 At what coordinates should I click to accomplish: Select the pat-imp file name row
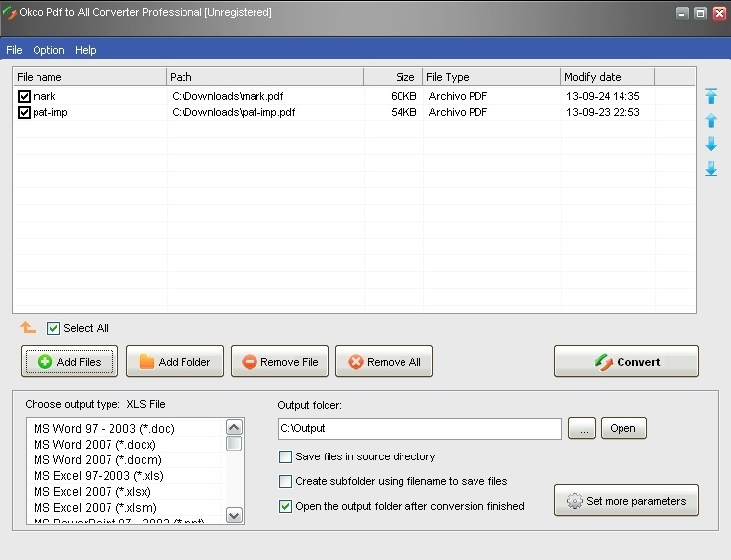[50, 112]
